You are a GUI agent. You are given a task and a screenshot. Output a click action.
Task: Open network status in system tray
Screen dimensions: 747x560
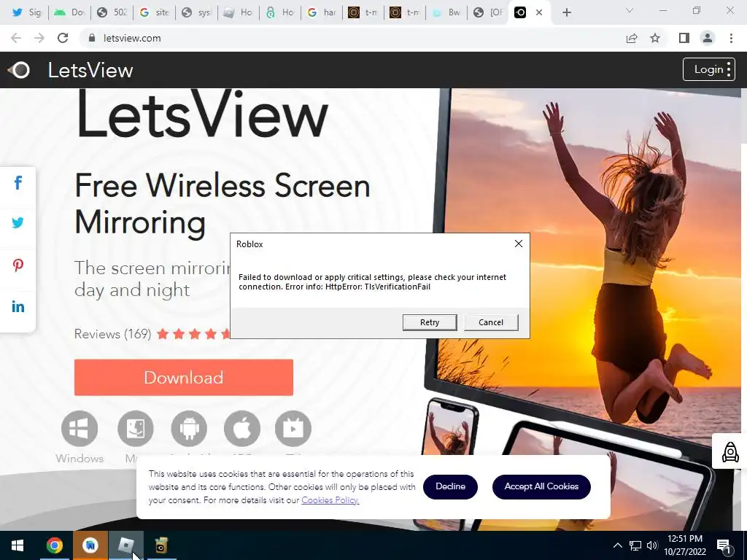click(x=635, y=545)
